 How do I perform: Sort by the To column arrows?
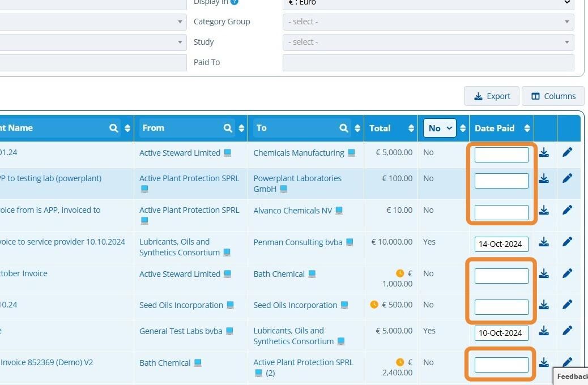(x=357, y=128)
